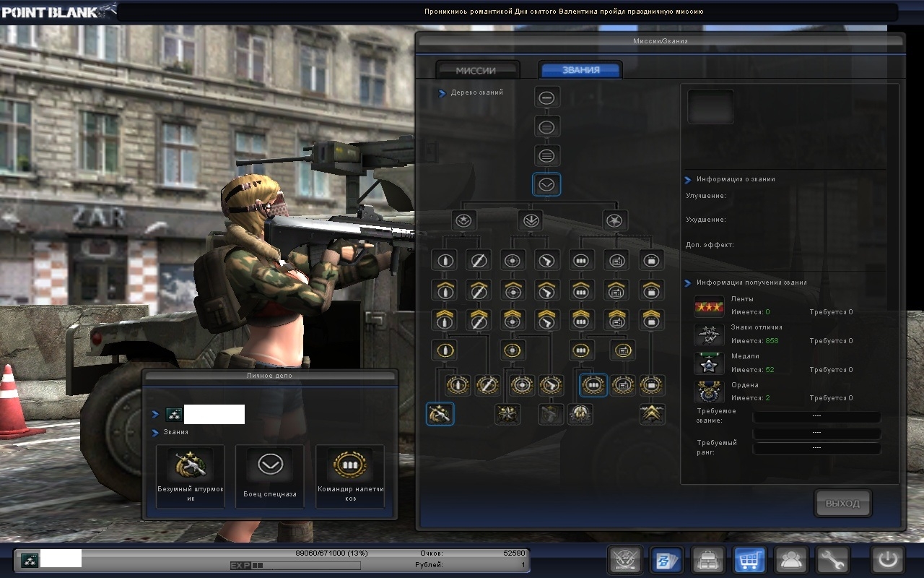
Task: Choose single-bullet node with one gold chevron
Action: coord(445,290)
